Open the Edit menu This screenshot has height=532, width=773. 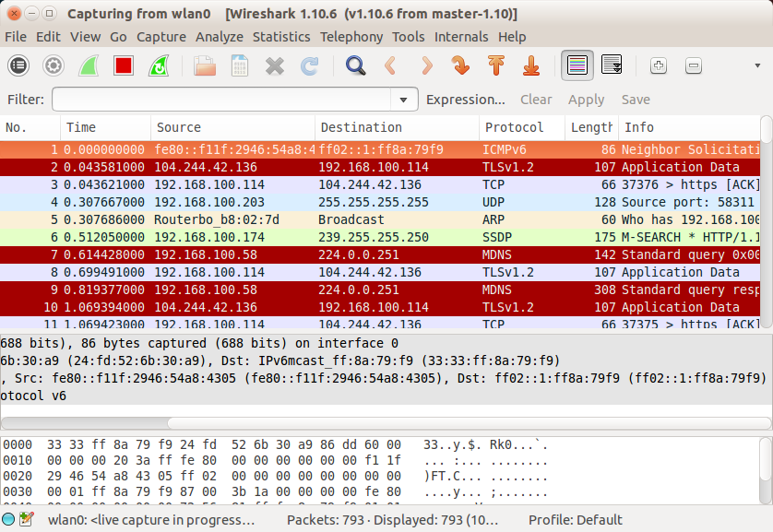[48, 37]
